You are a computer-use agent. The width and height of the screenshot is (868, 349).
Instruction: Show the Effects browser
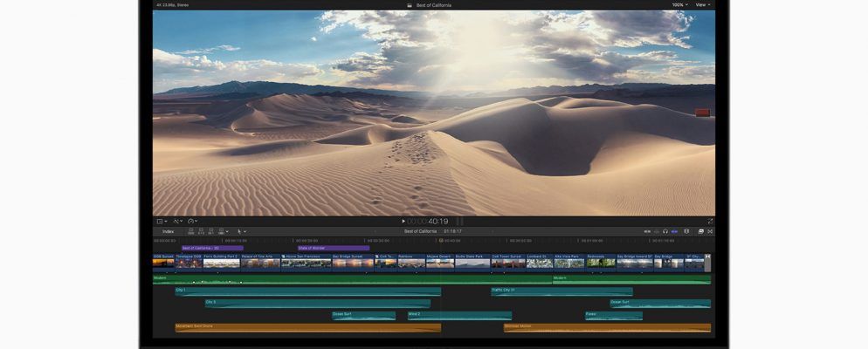click(701, 232)
